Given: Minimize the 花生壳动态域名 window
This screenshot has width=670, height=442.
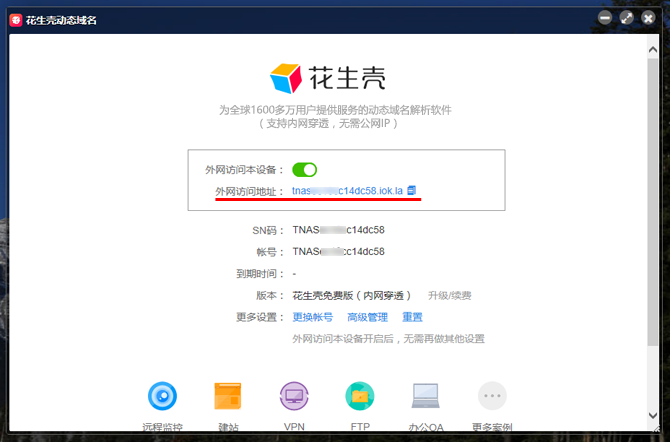Looking at the screenshot, I should 606,17.
